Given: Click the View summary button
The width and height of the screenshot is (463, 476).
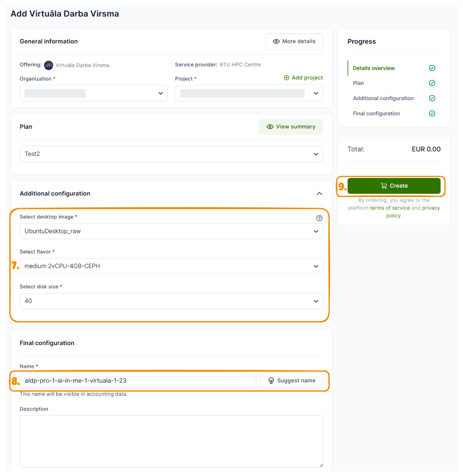Looking at the screenshot, I should pos(291,127).
